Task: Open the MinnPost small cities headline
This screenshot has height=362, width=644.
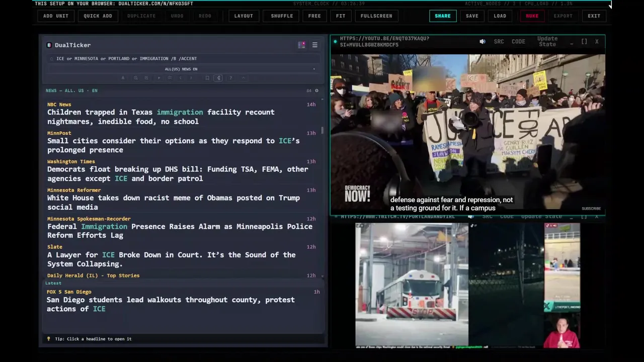Action: (173, 145)
